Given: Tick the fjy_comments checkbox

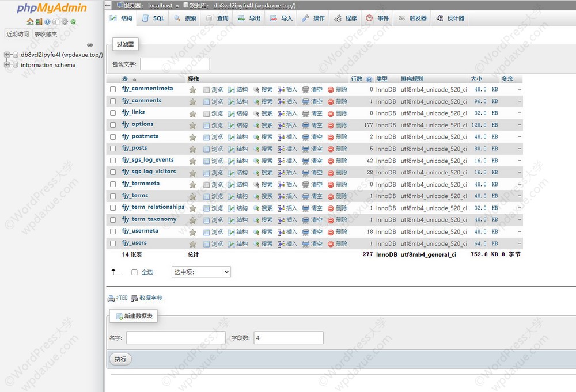Looking at the screenshot, I should 113,101.
